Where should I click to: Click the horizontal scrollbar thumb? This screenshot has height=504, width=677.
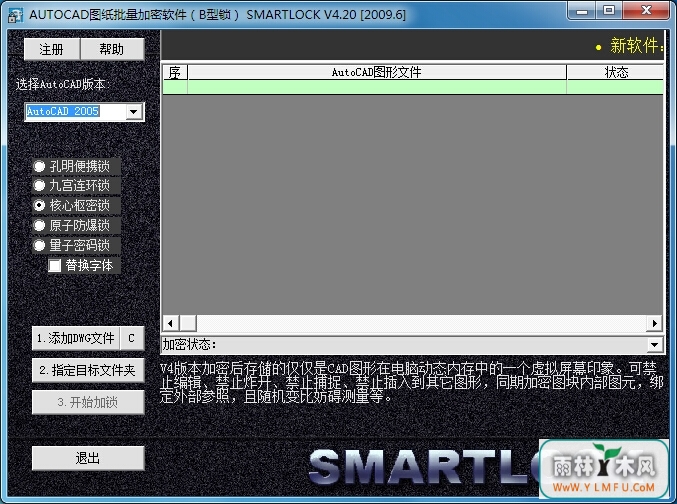click(188, 323)
